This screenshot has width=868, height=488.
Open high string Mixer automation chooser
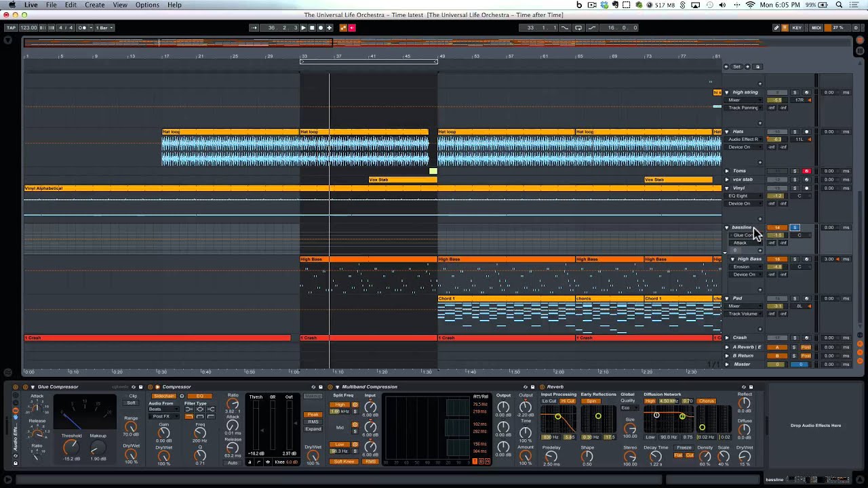(745, 100)
